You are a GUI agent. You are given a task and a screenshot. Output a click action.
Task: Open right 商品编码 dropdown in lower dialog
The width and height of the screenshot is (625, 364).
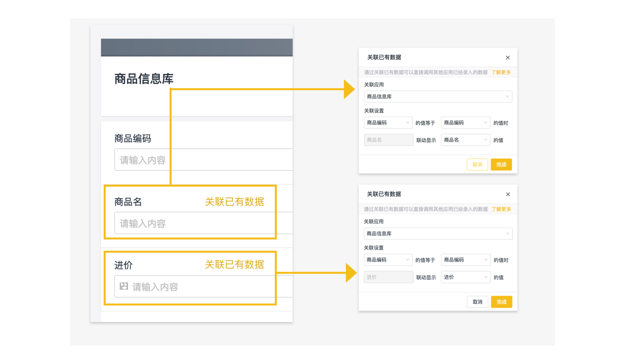(x=466, y=260)
